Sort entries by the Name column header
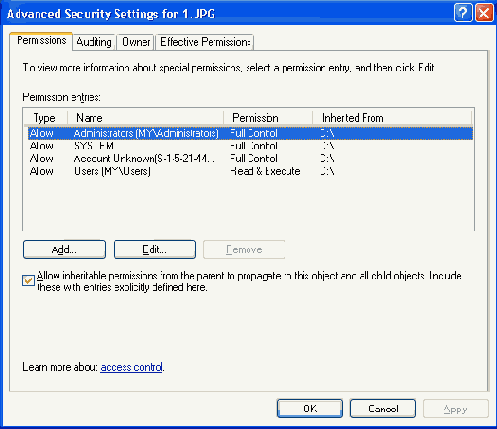 [145, 118]
